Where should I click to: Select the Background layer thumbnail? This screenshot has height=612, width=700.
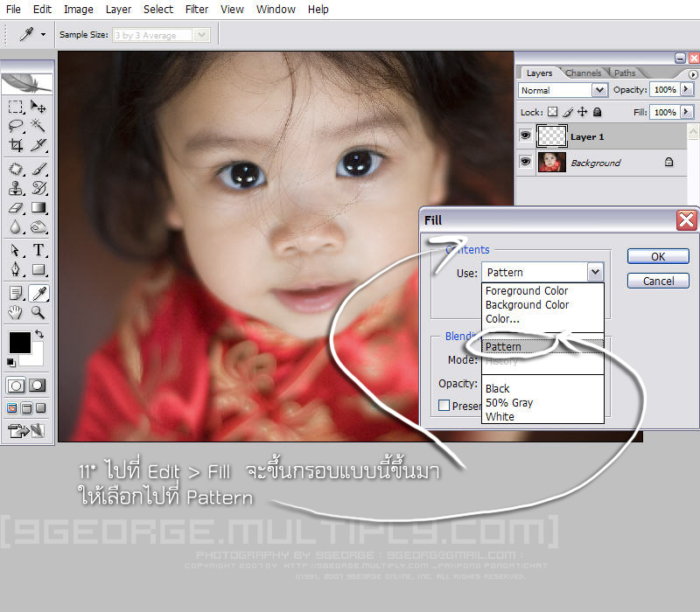pos(551,162)
